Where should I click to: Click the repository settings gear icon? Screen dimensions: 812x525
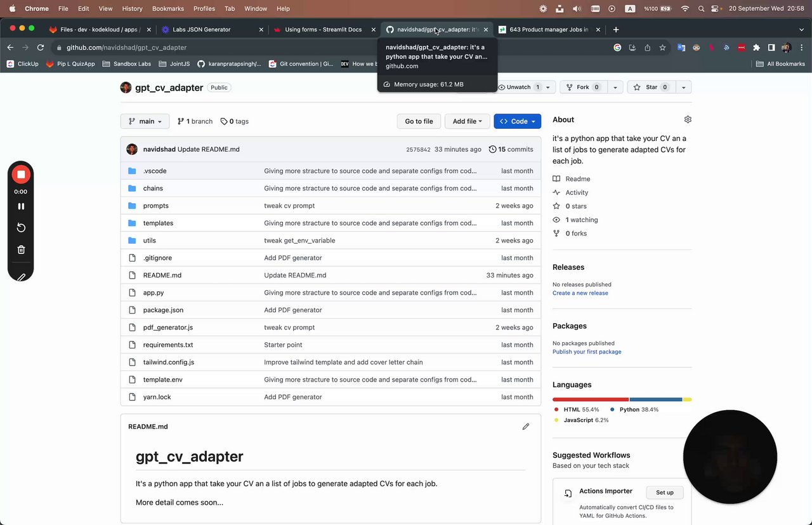click(x=688, y=119)
